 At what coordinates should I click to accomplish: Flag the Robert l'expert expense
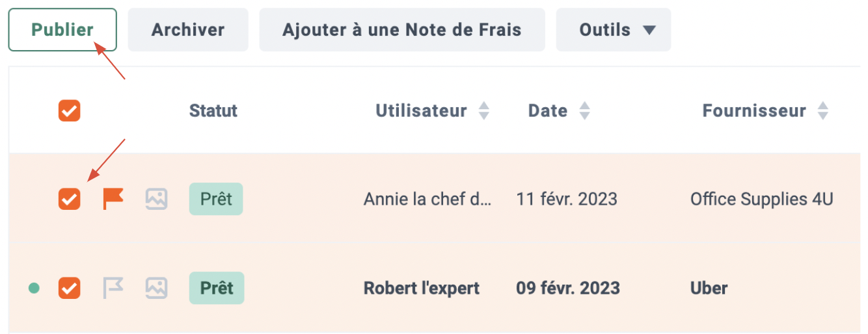pyautogui.click(x=113, y=288)
